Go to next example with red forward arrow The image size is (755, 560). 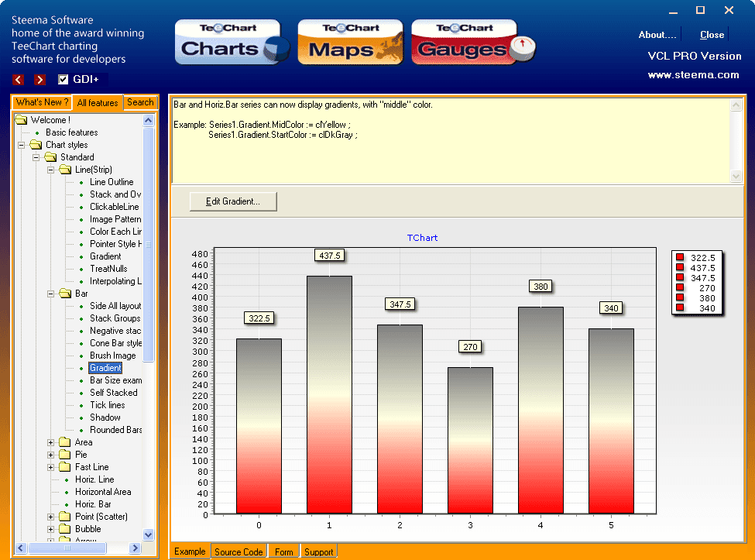coord(40,80)
